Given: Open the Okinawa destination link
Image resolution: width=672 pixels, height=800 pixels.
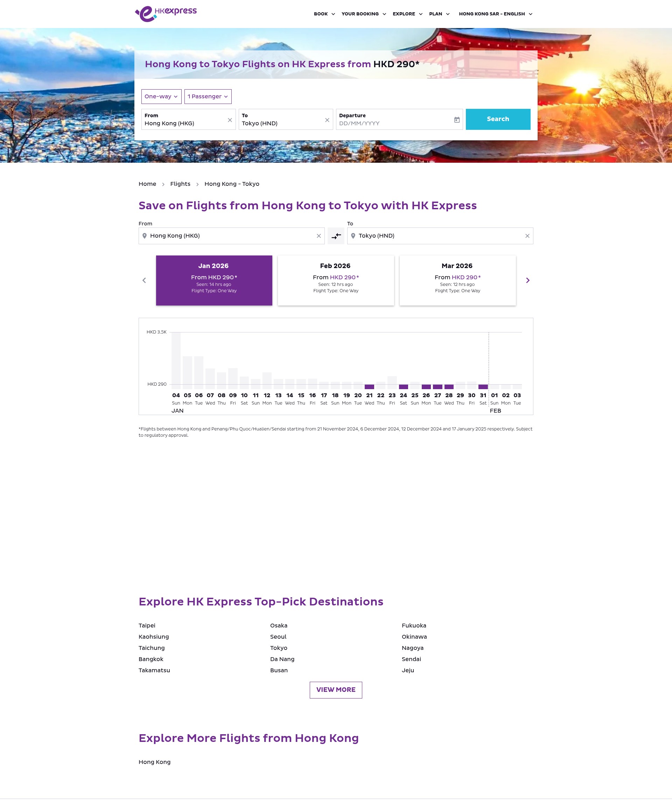Looking at the screenshot, I should click(414, 637).
